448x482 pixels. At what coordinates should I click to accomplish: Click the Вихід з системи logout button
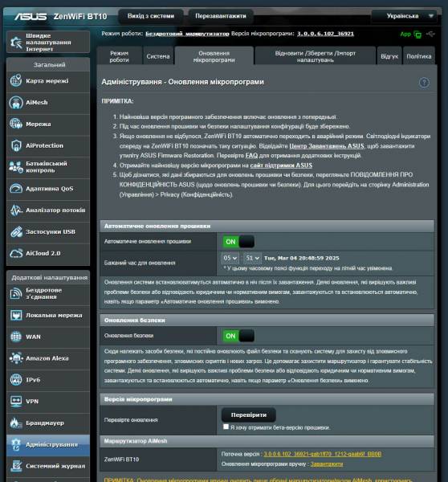(151, 16)
